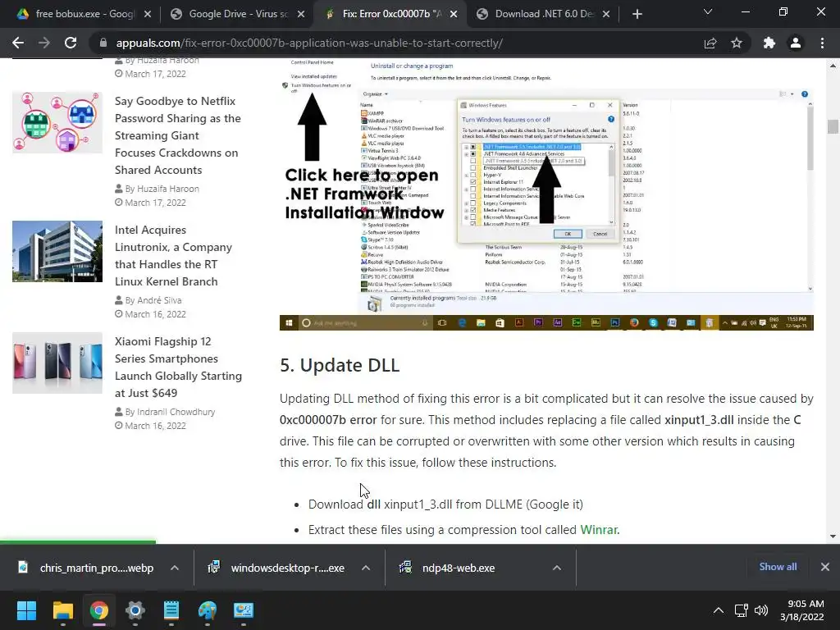840x630 pixels.
Task: Close the downloads bar
Action: click(x=825, y=567)
